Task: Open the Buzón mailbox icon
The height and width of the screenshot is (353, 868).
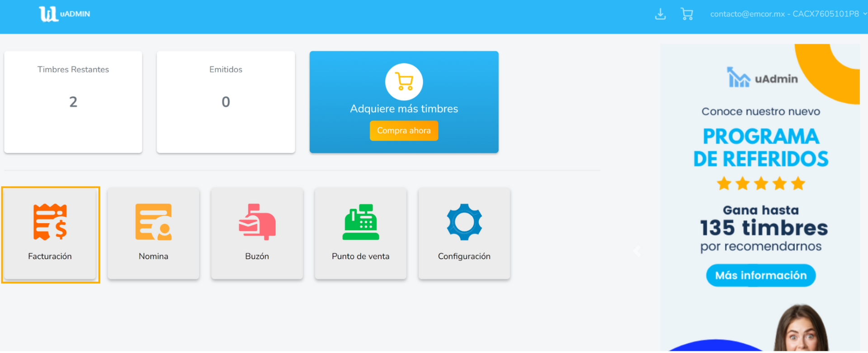Action: 257,222
